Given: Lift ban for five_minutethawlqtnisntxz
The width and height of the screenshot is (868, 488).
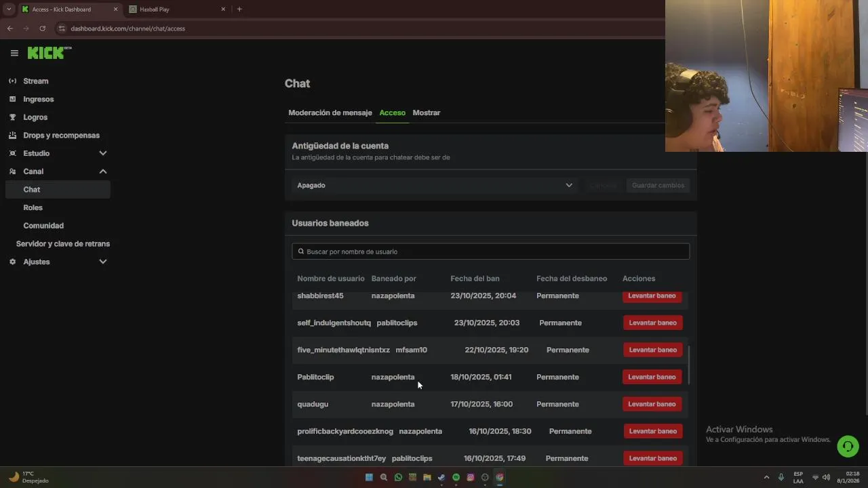Looking at the screenshot, I should [652, 350].
